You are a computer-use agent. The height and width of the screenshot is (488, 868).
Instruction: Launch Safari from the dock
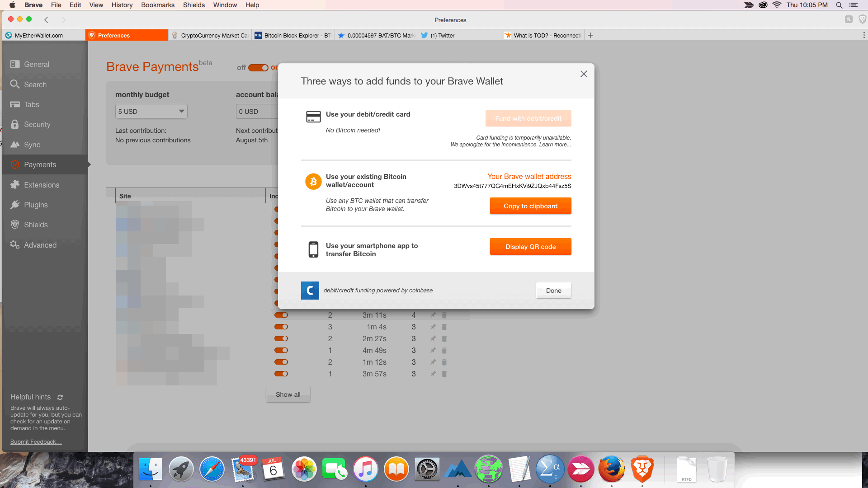click(212, 469)
